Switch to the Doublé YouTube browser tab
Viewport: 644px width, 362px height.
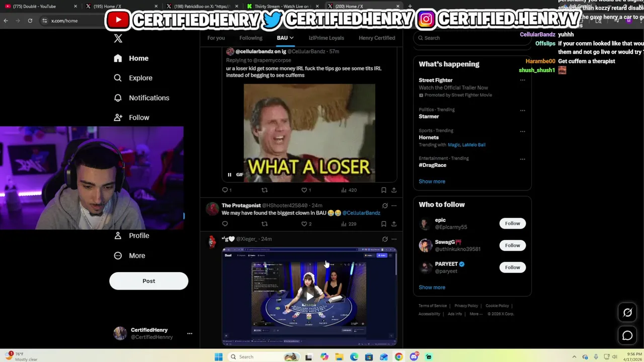pos(40,7)
